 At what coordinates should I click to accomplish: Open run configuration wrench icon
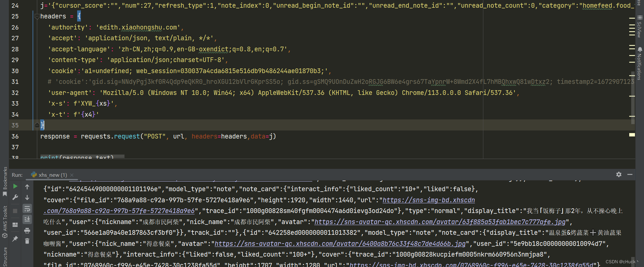15,197
